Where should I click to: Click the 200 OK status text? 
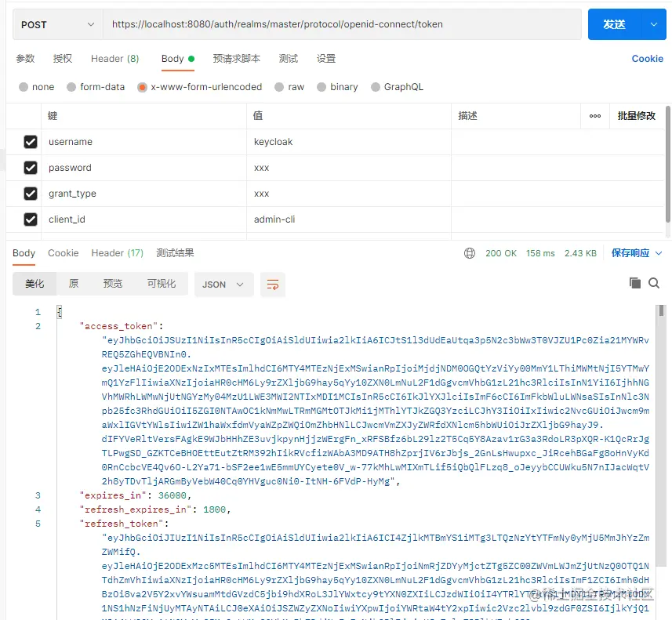point(501,253)
